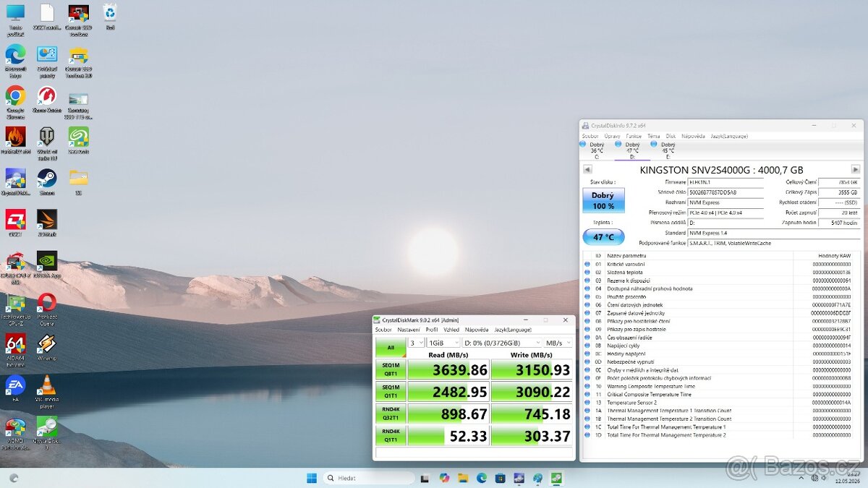Open the 1GiB test size dropdown
Screen dimensions: 868x488
pyautogui.click(x=443, y=343)
